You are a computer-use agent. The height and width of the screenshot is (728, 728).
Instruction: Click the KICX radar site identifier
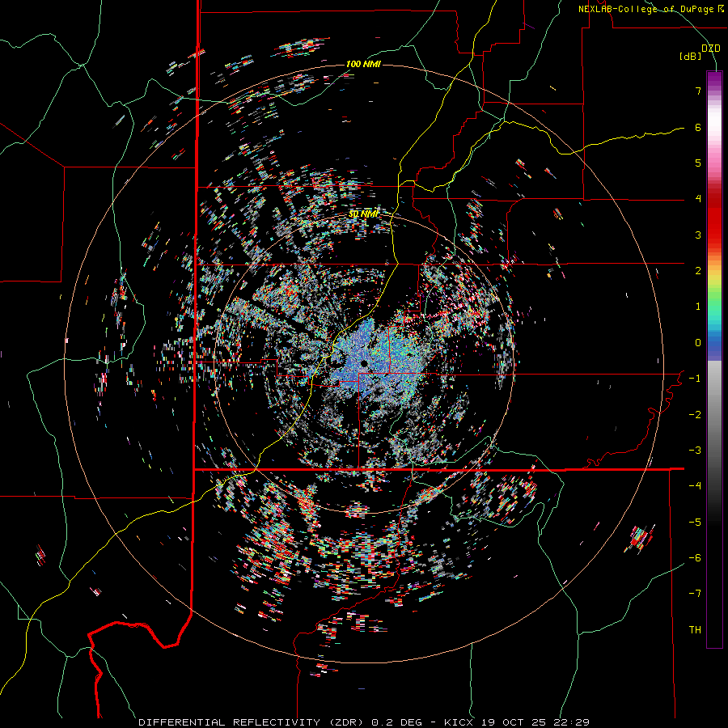[459, 722]
